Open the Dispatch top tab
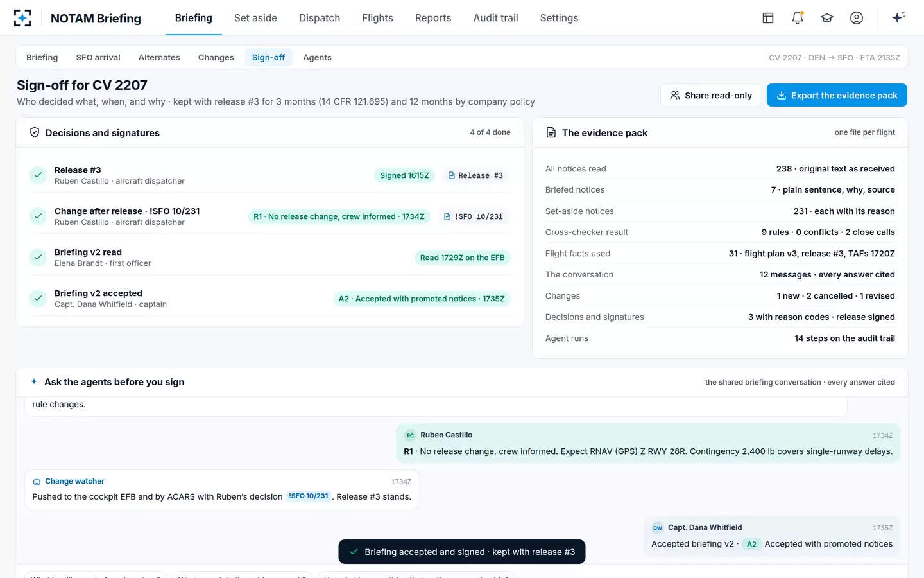Image resolution: width=924 pixels, height=578 pixels. [320, 18]
